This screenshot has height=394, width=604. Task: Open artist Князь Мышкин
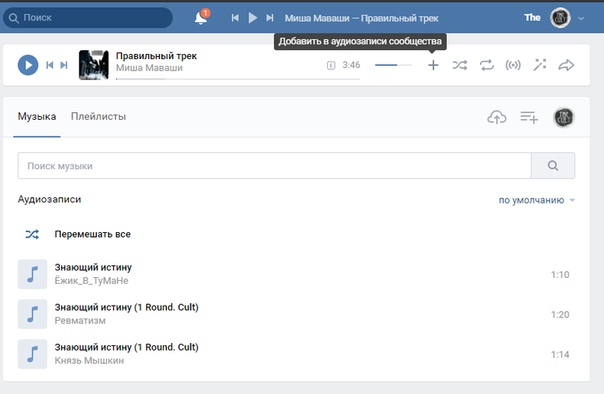(89, 360)
